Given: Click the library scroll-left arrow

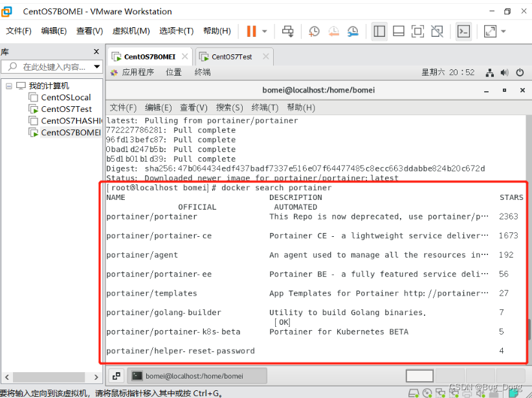Looking at the screenshot, I should pyautogui.click(x=6, y=377).
